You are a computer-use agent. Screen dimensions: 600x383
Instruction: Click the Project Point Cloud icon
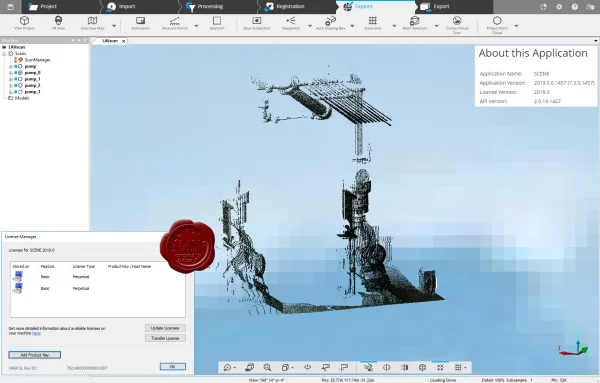(497, 21)
